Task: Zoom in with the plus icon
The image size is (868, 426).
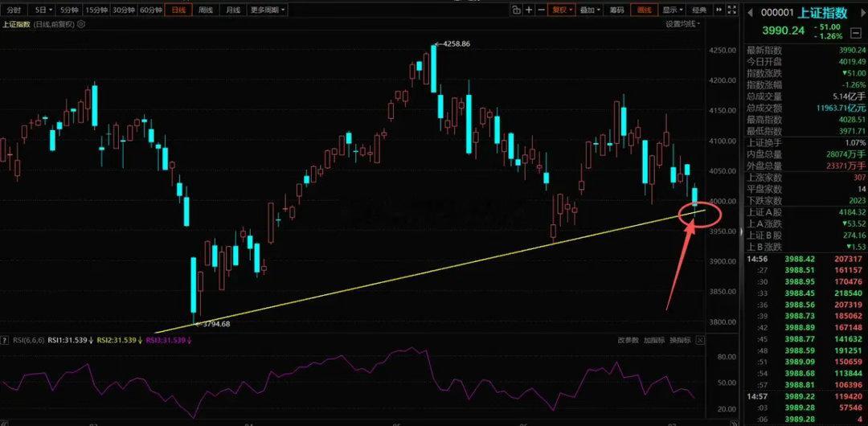Action: [x=529, y=10]
